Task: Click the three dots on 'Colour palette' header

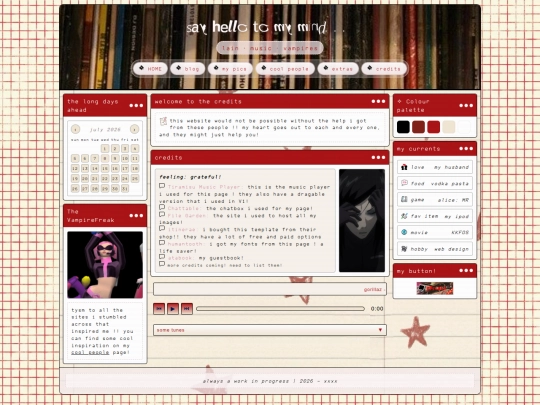Action: coord(466,105)
